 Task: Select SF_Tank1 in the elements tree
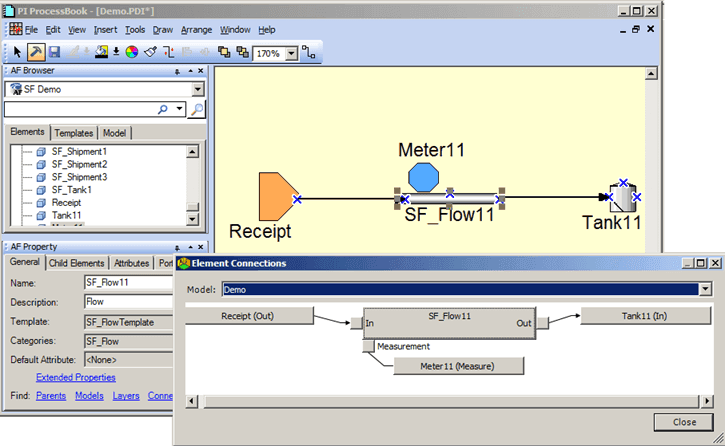(x=72, y=189)
